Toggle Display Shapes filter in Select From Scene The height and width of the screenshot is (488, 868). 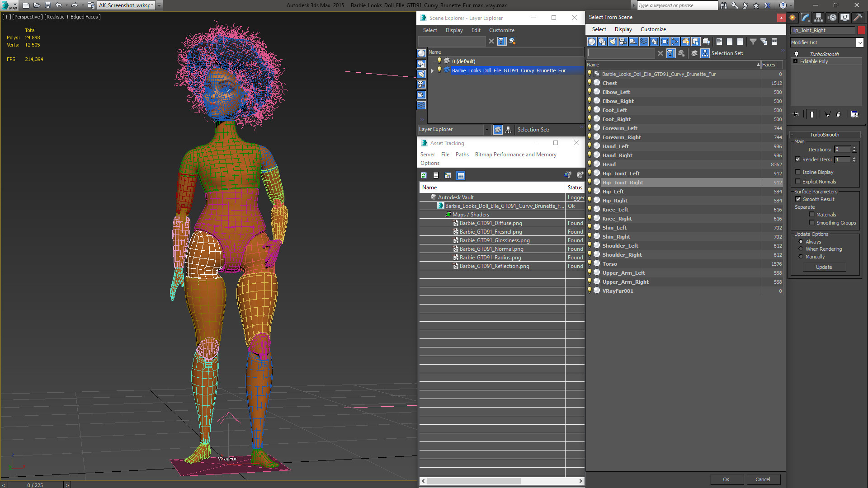[602, 42]
